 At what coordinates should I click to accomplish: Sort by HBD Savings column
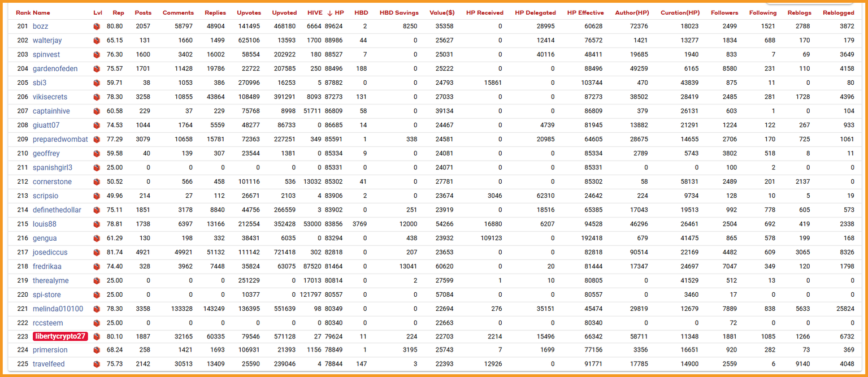coord(399,12)
